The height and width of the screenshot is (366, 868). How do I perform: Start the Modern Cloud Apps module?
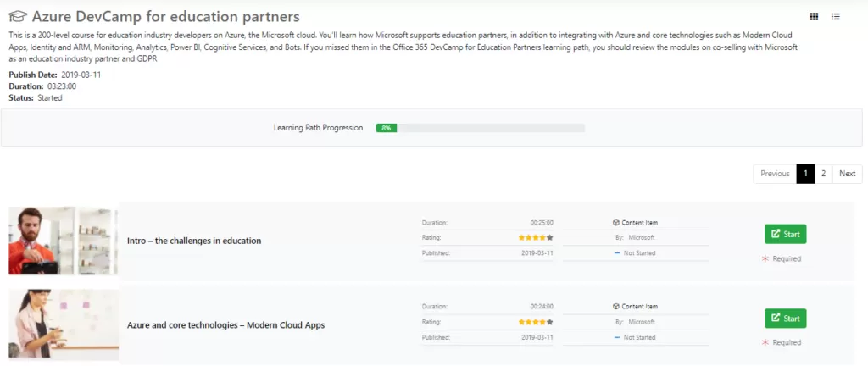tap(785, 319)
